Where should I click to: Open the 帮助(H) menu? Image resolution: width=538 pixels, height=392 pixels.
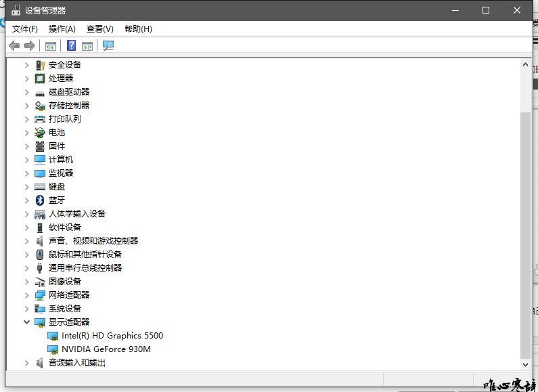[x=138, y=29]
